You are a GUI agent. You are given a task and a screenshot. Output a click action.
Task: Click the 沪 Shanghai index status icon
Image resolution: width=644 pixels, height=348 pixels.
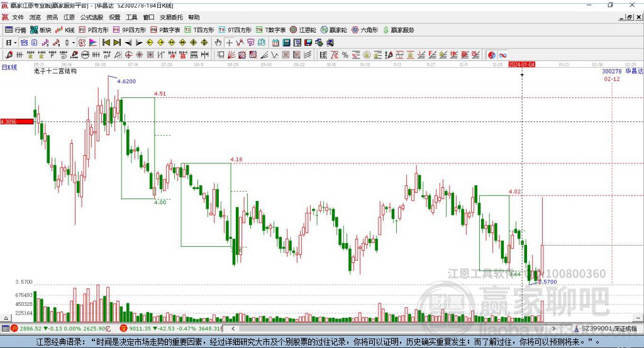15,329
